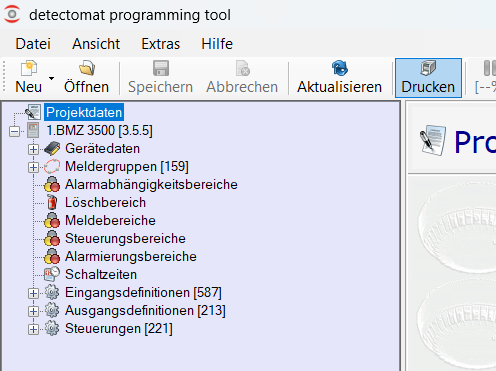Open the Ansicht menu
This screenshot has width=496, height=371.
96,44
